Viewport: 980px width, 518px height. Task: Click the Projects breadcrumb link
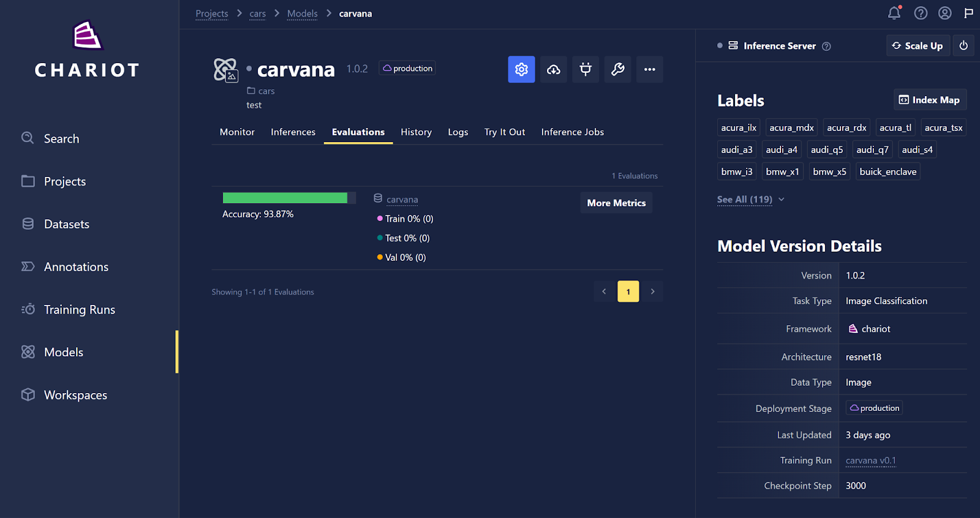(212, 13)
